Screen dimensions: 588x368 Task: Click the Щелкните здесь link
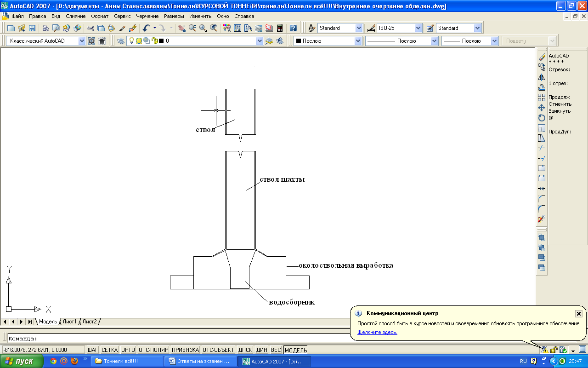[377, 332]
